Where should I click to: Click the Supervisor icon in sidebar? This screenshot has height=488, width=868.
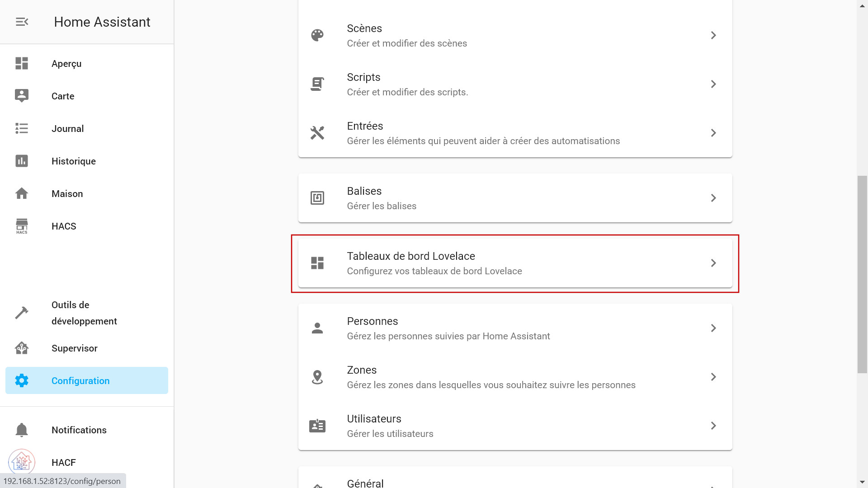22,348
